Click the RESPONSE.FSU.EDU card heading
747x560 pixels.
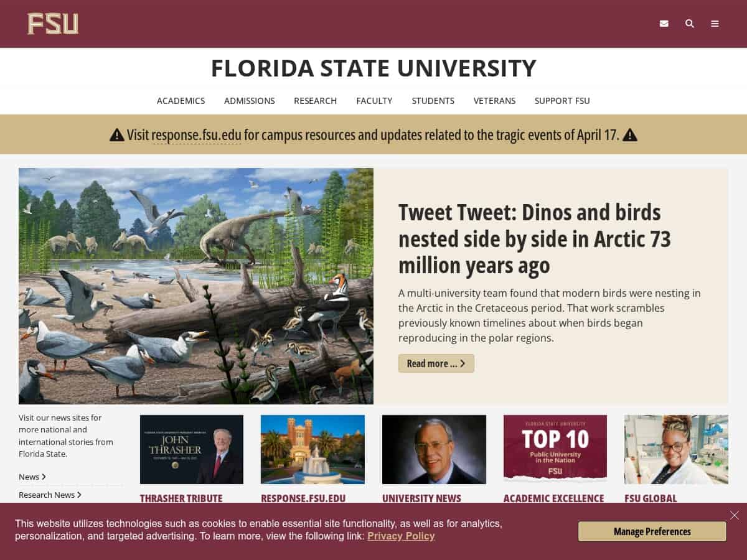(303, 498)
